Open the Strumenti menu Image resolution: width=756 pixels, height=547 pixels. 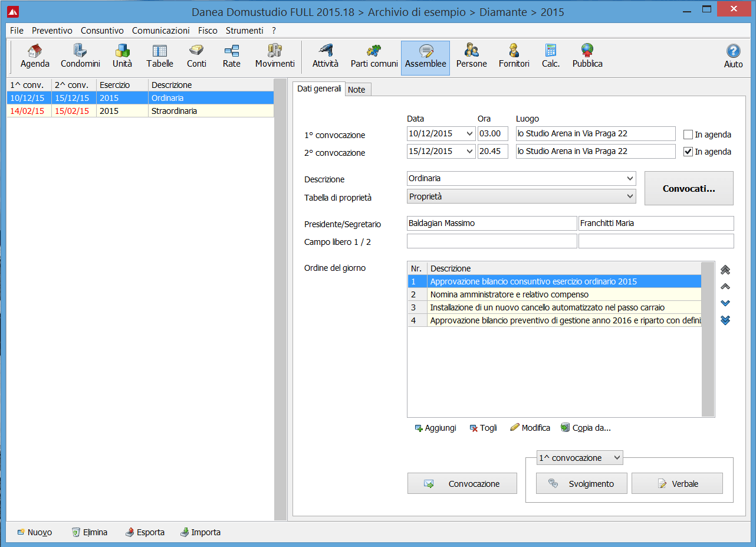(244, 30)
